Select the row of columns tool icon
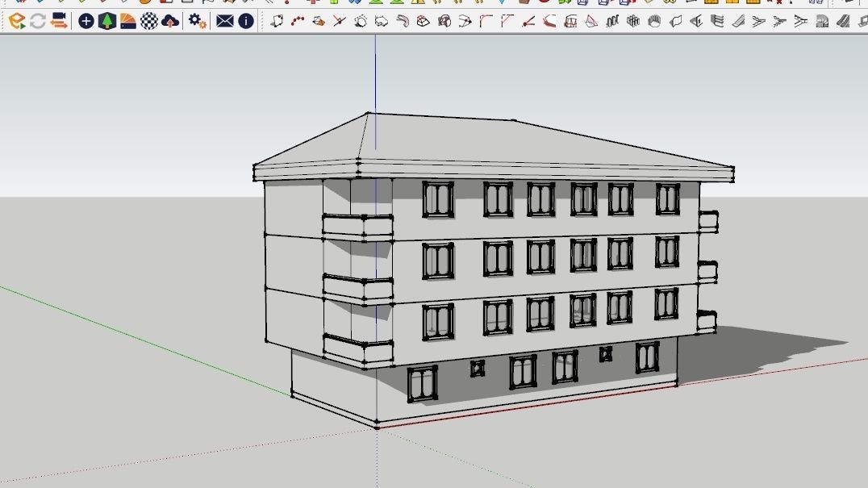The image size is (868, 488). coord(612,21)
